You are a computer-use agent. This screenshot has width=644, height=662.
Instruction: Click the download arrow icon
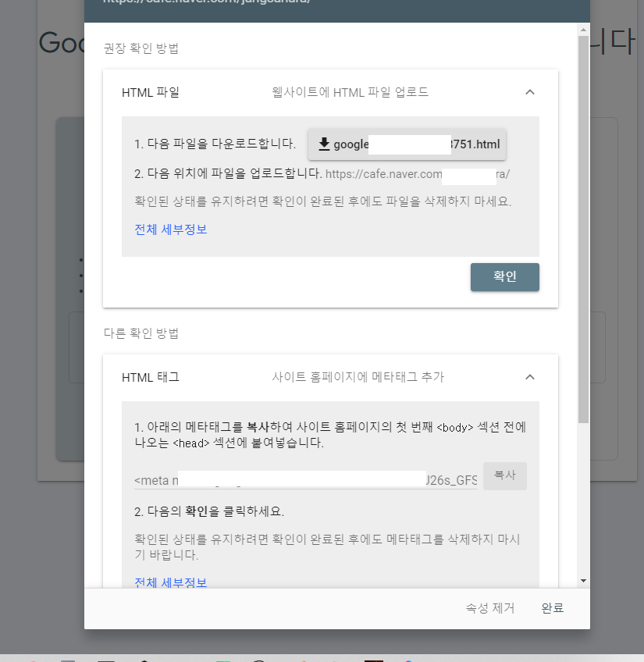tap(324, 144)
